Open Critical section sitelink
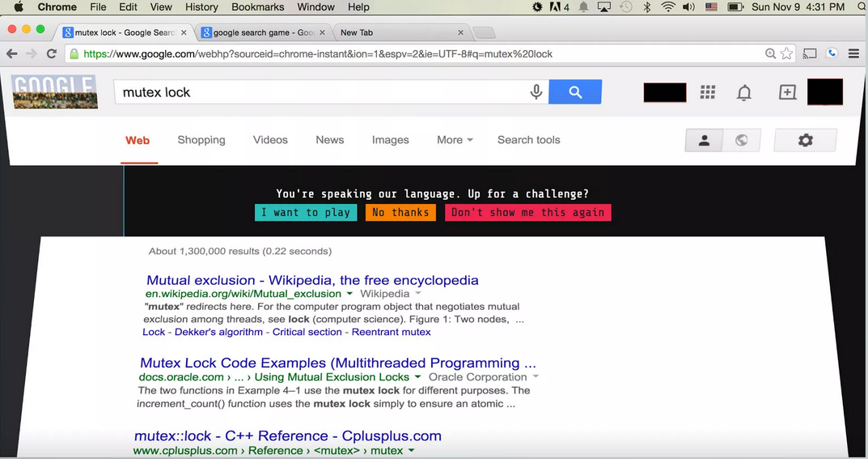Viewport: 868px width, 459px height. pyautogui.click(x=307, y=332)
